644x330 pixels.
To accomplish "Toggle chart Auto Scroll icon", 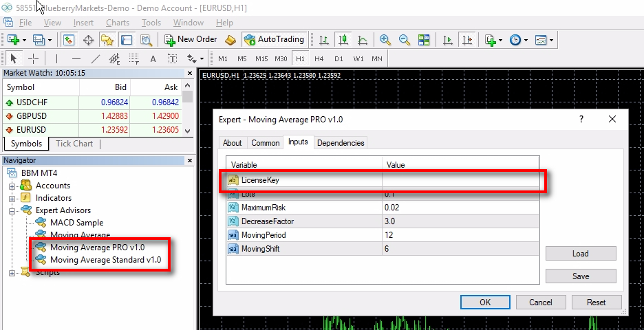I will [x=447, y=40].
